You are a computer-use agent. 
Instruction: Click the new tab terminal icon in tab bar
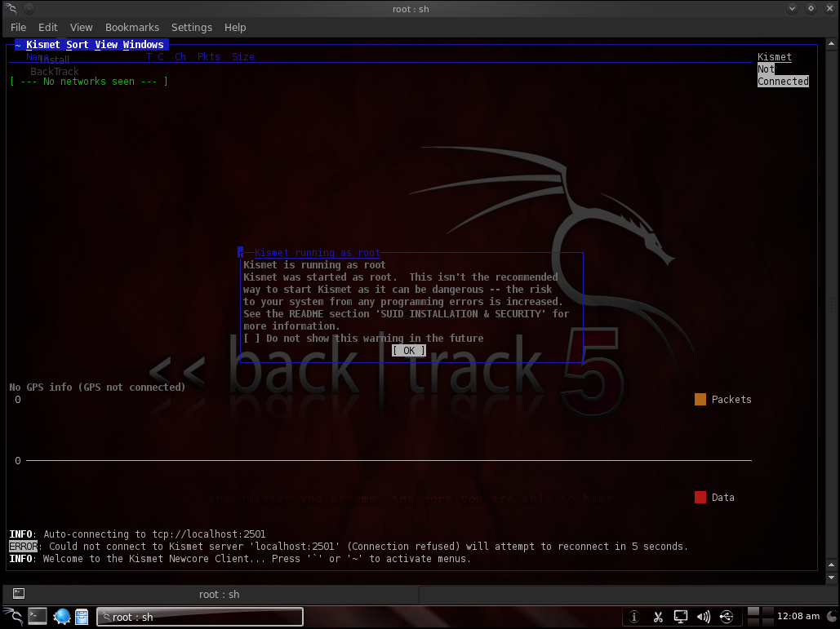click(19, 593)
